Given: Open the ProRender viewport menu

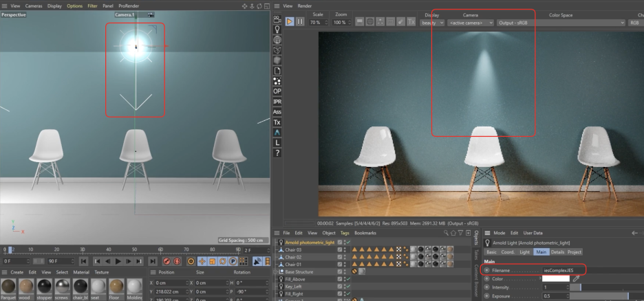Looking at the screenshot, I should pyautogui.click(x=129, y=6).
